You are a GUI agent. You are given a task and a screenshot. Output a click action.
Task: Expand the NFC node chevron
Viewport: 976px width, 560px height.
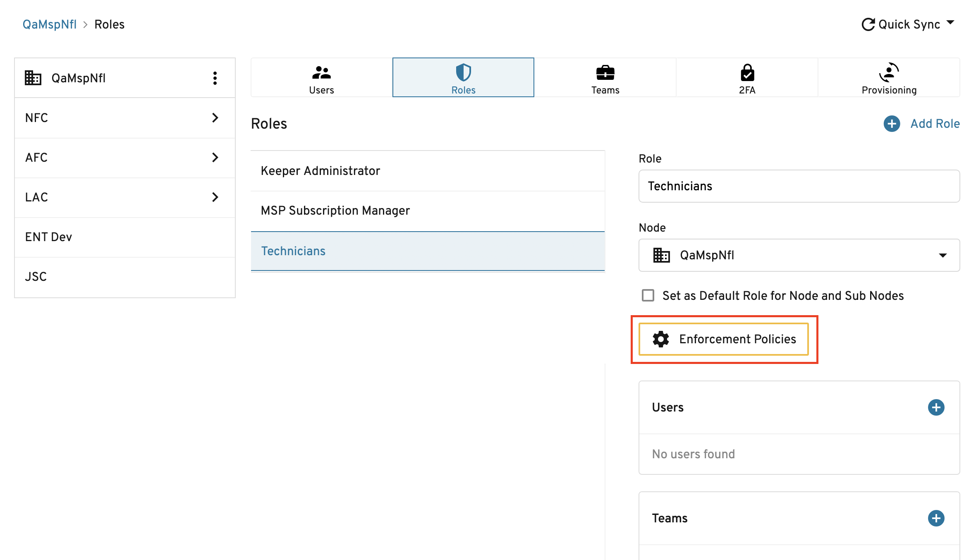215,118
